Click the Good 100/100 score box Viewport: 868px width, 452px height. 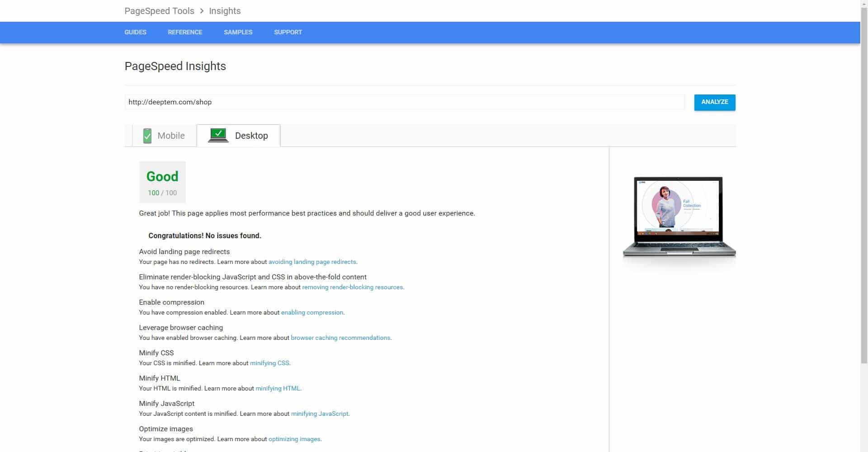click(162, 182)
